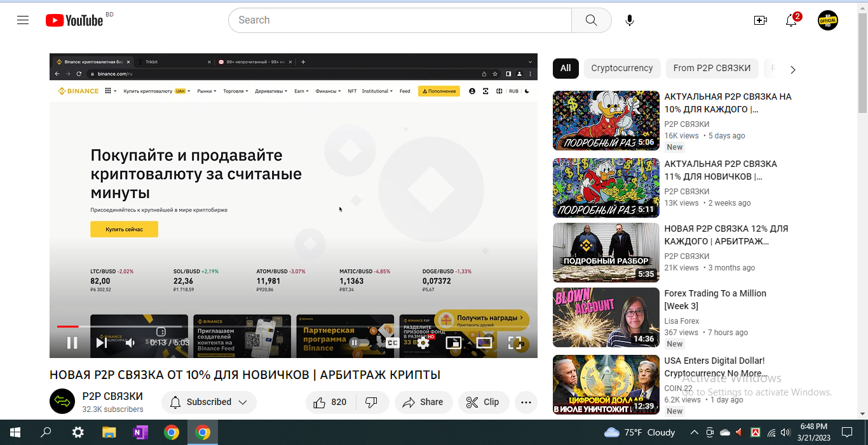Pause the playing video
The image size is (868, 445).
click(x=72, y=343)
